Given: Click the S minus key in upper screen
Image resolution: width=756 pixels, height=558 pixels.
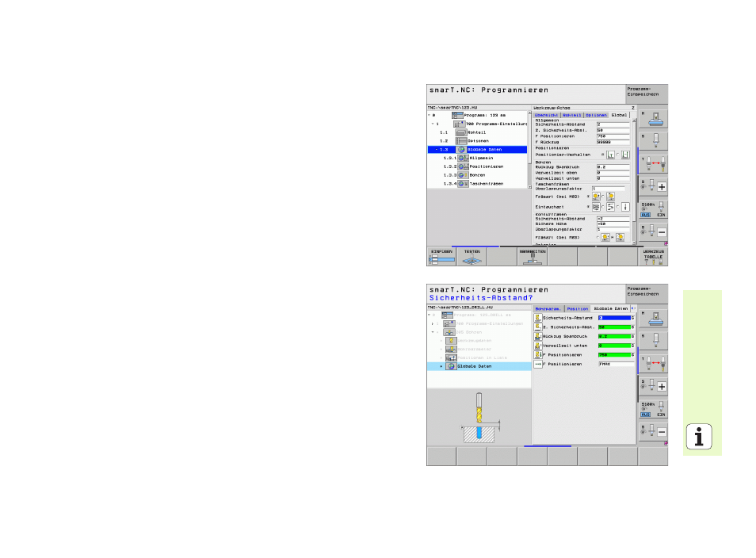Looking at the screenshot, I should (x=653, y=231).
